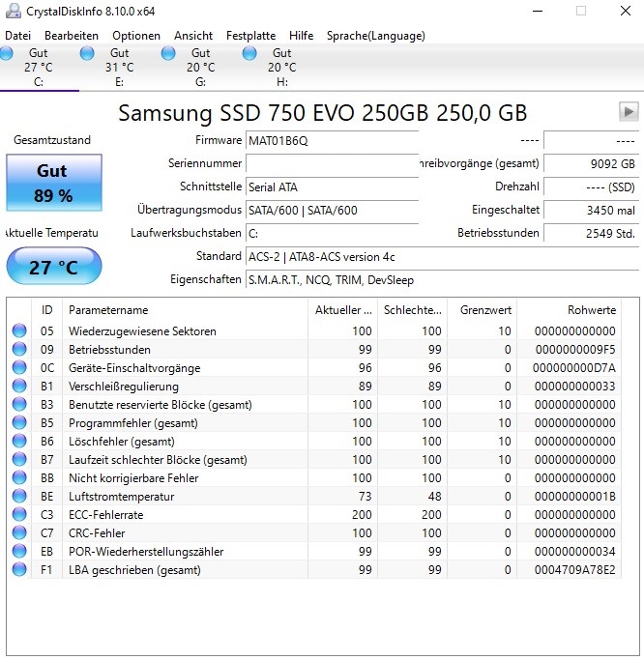Select the Wiederzugewiesene Sektoren text
Screen dimensions: 644x660
[142, 331]
